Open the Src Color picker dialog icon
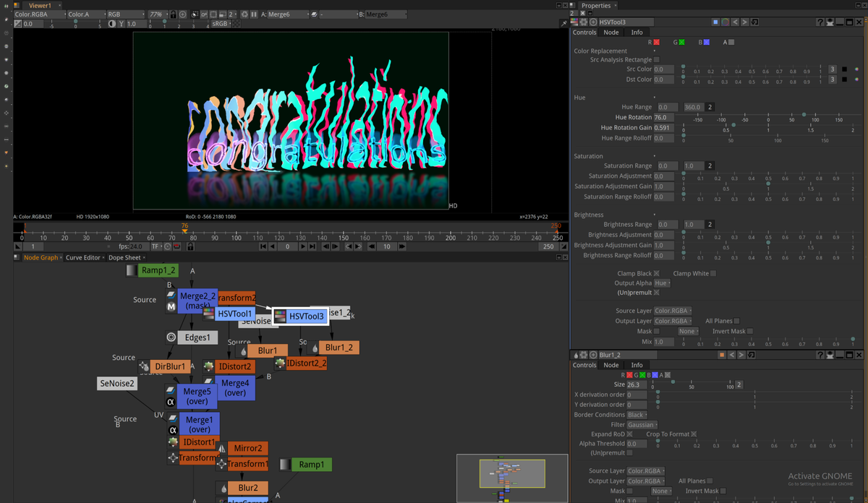The image size is (868, 503). (x=857, y=69)
